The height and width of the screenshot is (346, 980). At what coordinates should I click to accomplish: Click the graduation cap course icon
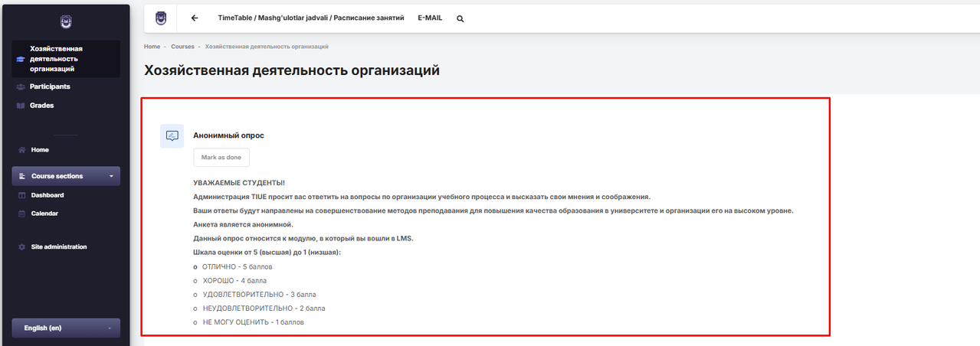pyautogui.click(x=21, y=59)
